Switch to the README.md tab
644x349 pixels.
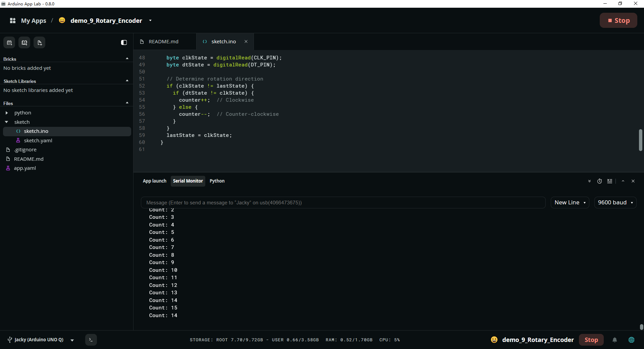[164, 42]
